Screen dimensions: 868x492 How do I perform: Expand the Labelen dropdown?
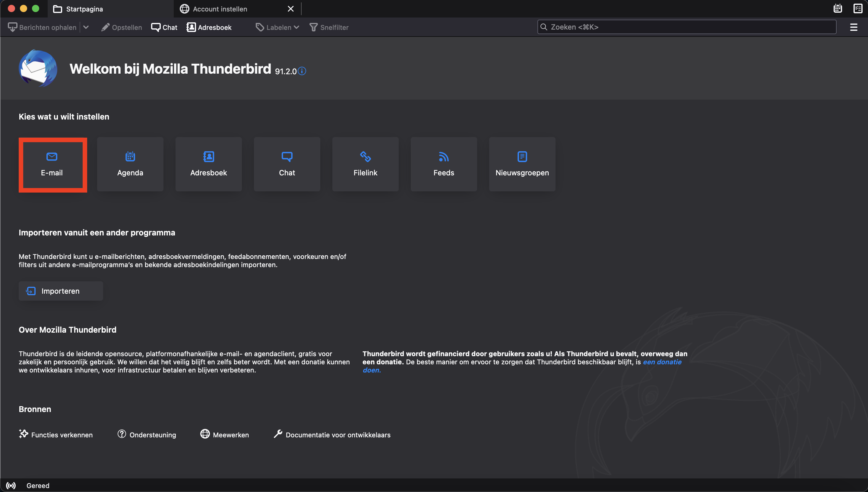tap(277, 27)
